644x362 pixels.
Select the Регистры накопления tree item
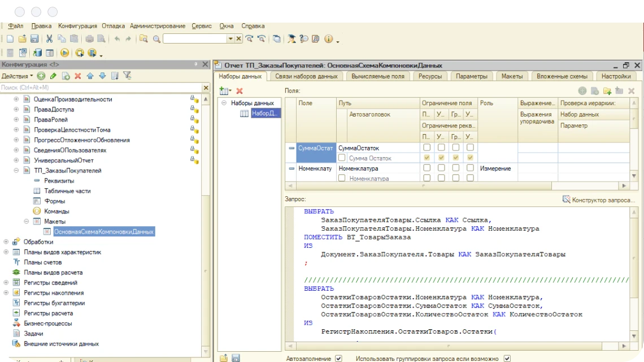pos(53,292)
